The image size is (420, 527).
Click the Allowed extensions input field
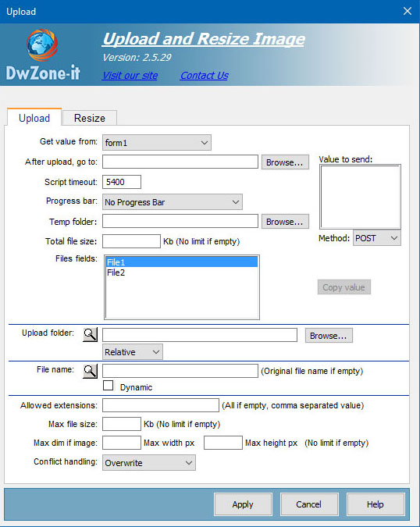(161, 405)
